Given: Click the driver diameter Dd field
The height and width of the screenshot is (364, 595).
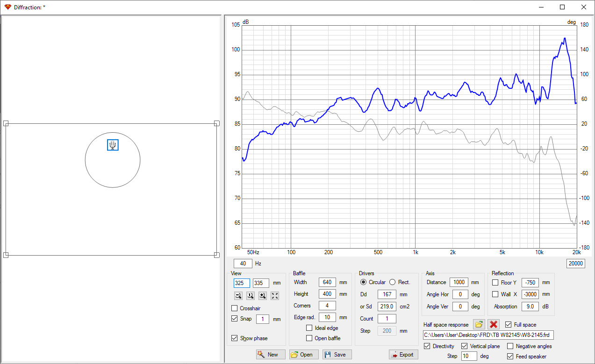Looking at the screenshot, I should click(387, 294).
